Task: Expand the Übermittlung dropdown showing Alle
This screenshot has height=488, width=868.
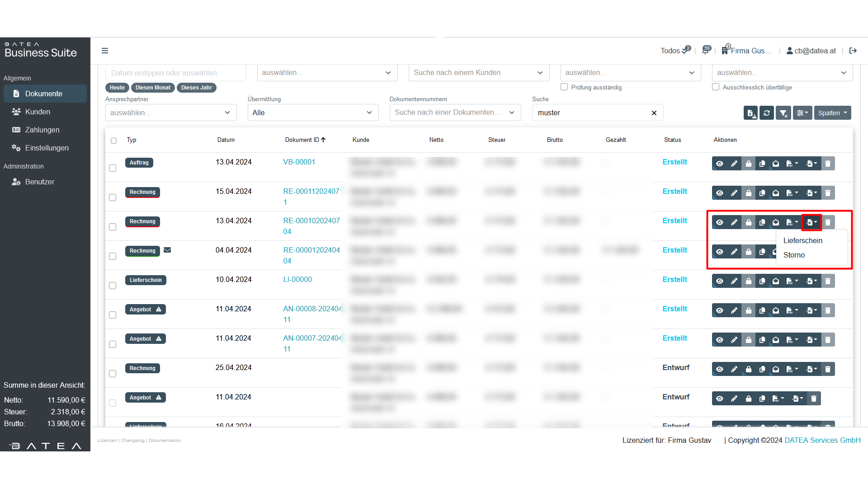Action: [x=312, y=113]
